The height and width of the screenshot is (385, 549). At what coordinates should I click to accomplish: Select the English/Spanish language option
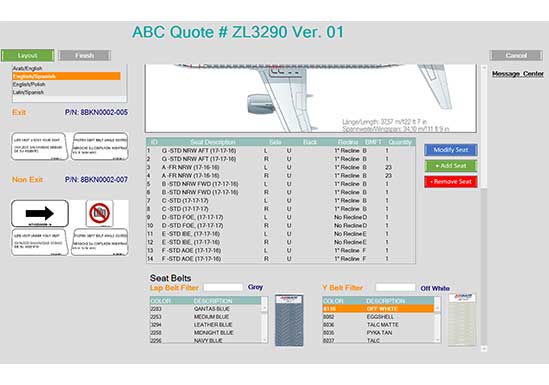[67, 76]
